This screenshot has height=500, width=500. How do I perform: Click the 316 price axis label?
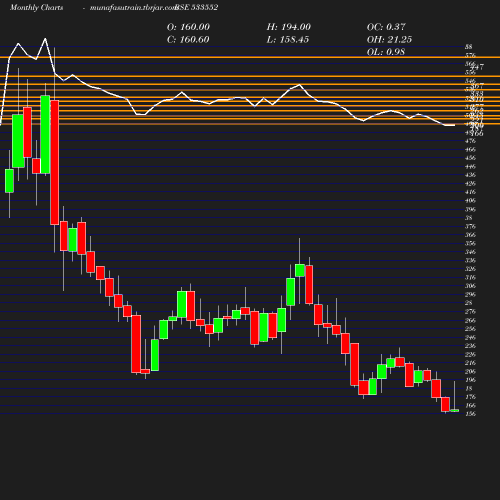[x=470, y=277]
